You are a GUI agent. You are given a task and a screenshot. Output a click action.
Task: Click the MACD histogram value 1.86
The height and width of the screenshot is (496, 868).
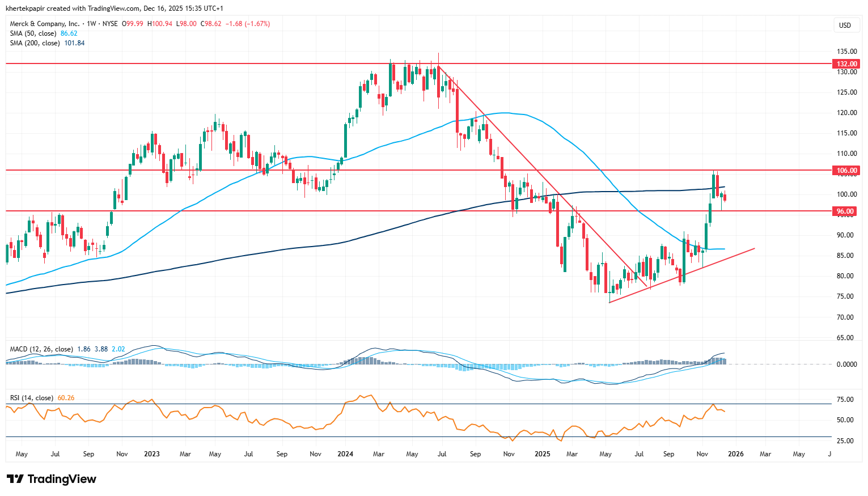(83, 349)
